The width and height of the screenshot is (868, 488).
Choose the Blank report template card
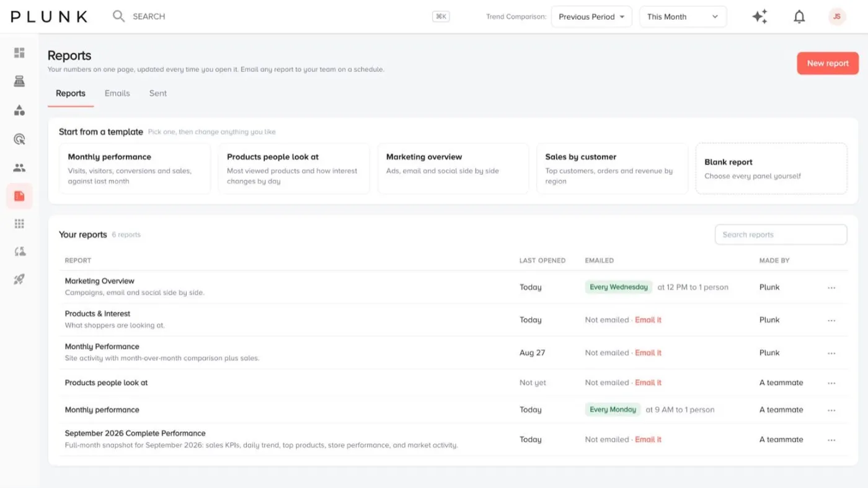point(771,169)
